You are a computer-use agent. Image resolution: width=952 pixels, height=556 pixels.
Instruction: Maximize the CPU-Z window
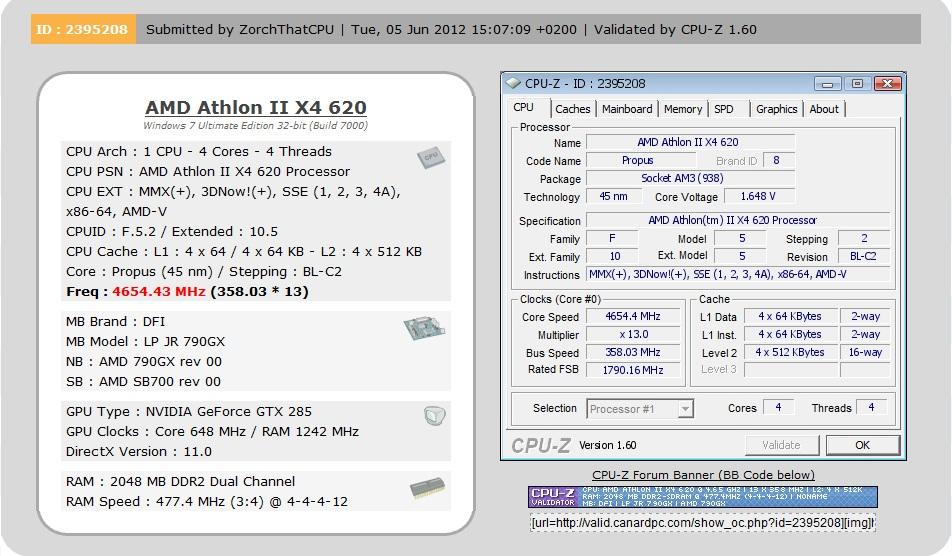(857, 84)
